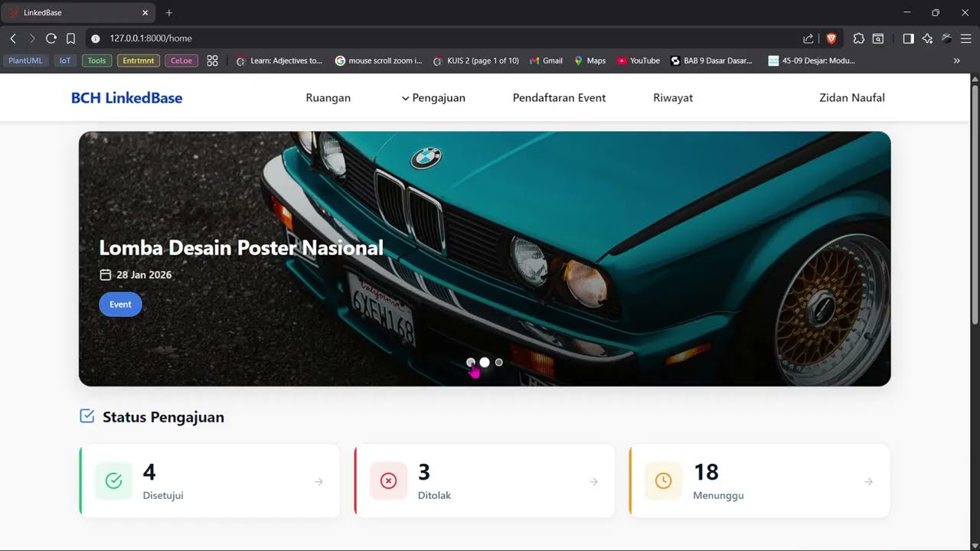
Task: Open the bookmark groups grid icon
Action: click(x=213, y=60)
